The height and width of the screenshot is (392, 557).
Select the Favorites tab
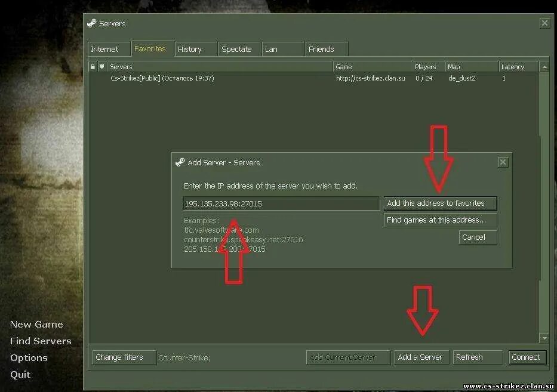pyautogui.click(x=153, y=48)
